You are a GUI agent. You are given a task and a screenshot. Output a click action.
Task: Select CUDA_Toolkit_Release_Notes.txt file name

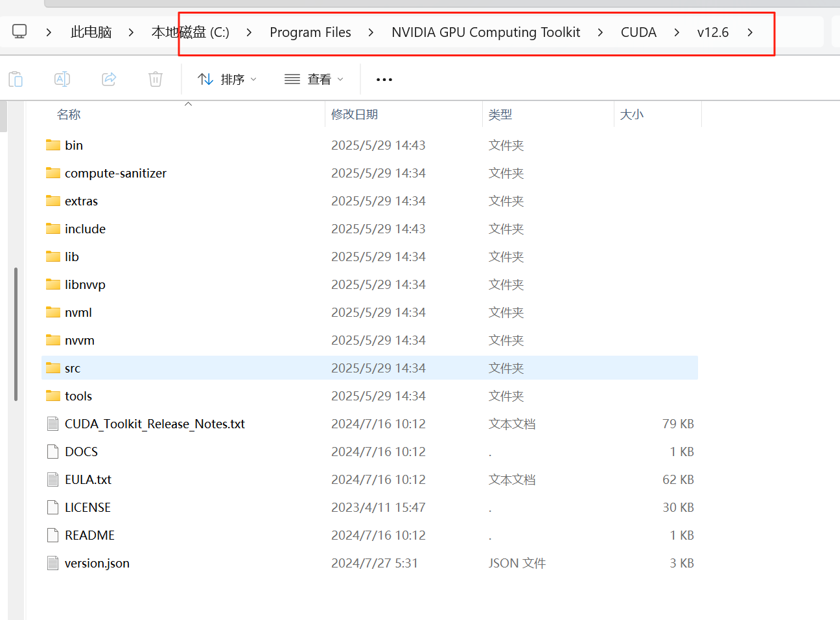(x=155, y=424)
